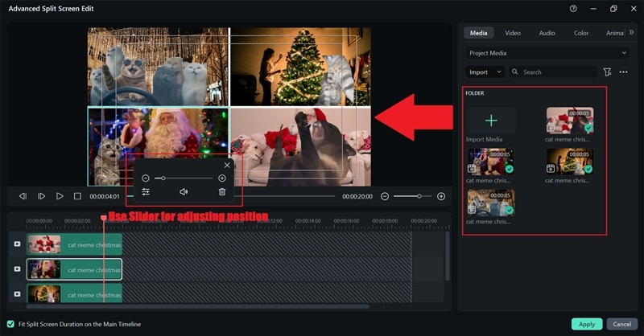The image size is (644, 336).
Task: Open adjust settings sliders icon in popup
Action: (x=146, y=191)
